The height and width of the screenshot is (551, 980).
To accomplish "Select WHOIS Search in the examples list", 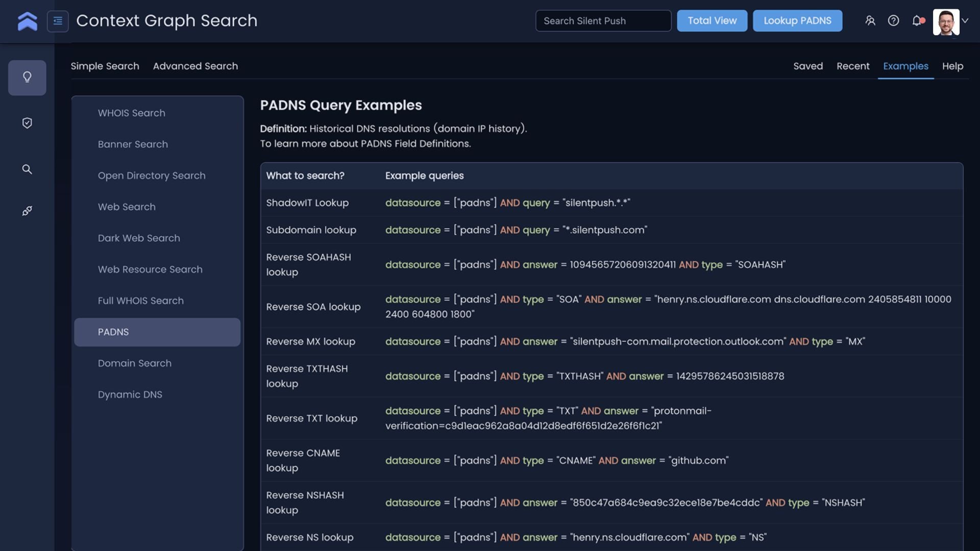I will pyautogui.click(x=157, y=113).
